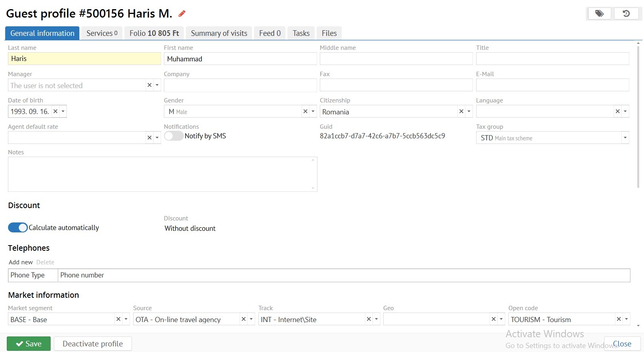Click the red pencil edit icon beside guest name
644x352 pixels.
(x=182, y=14)
